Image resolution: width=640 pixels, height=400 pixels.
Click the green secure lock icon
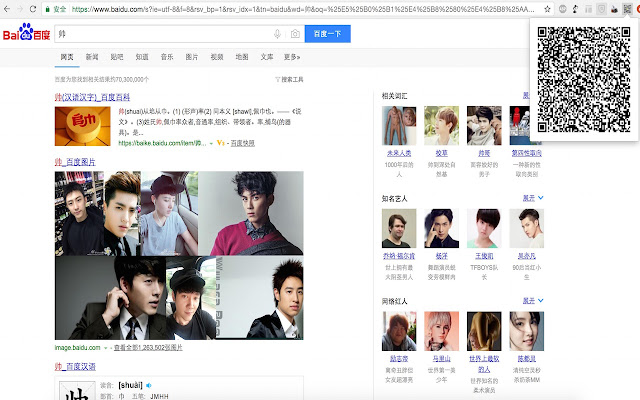[x=48, y=9]
